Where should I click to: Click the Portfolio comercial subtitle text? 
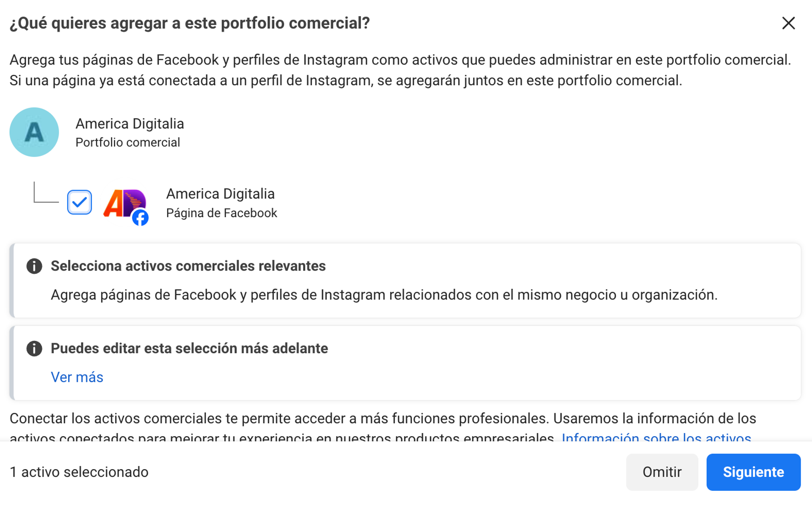[x=128, y=143]
